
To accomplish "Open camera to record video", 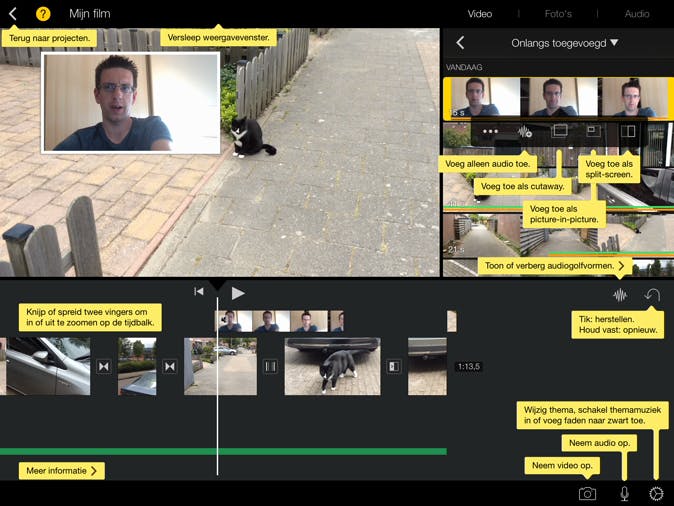I will (587, 494).
